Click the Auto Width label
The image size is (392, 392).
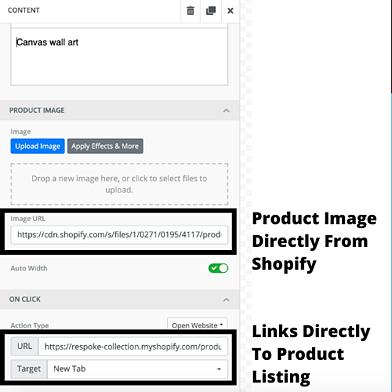coord(29,268)
